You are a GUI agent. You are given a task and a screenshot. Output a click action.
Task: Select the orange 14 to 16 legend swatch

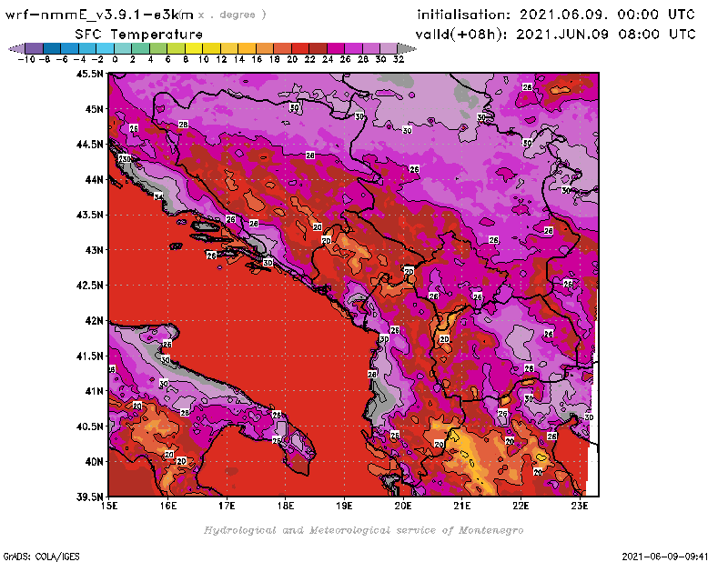point(247,48)
